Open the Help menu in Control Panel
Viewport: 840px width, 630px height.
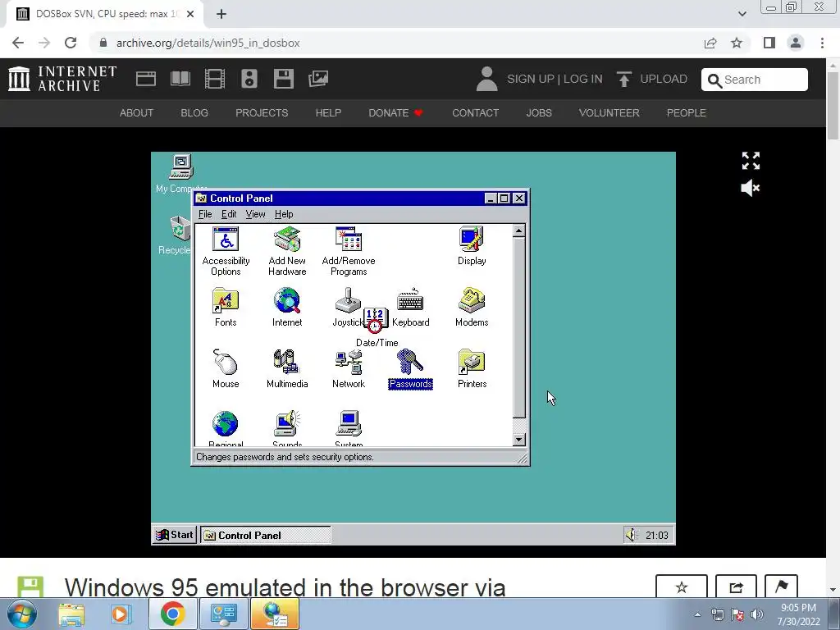[284, 214]
